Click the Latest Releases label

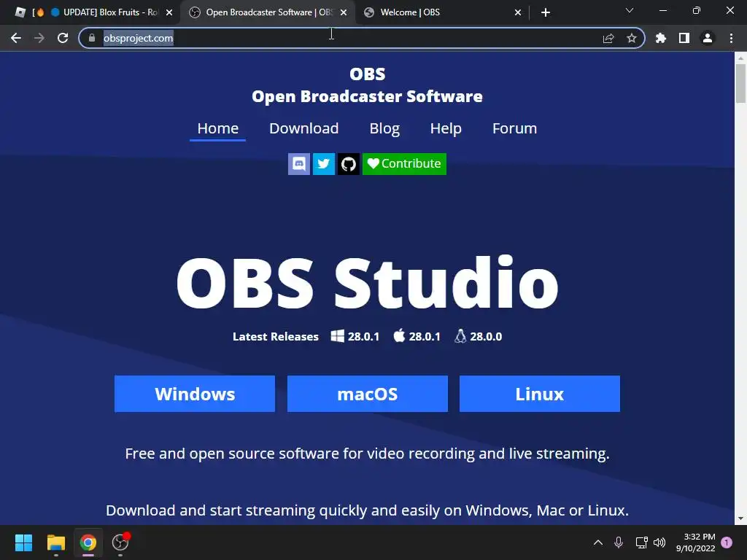click(275, 337)
